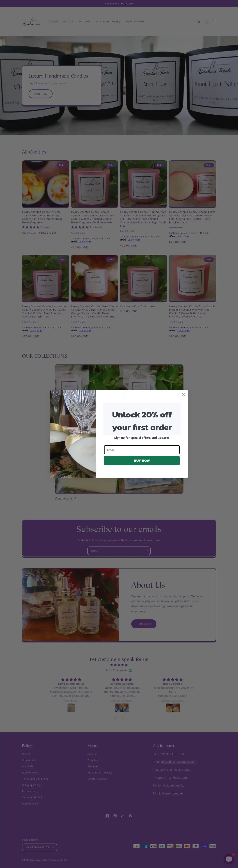Viewport: 238px width, 868px height.
Task: Show next customer reviews with right arrow
Action: pyautogui.click(x=123, y=717)
